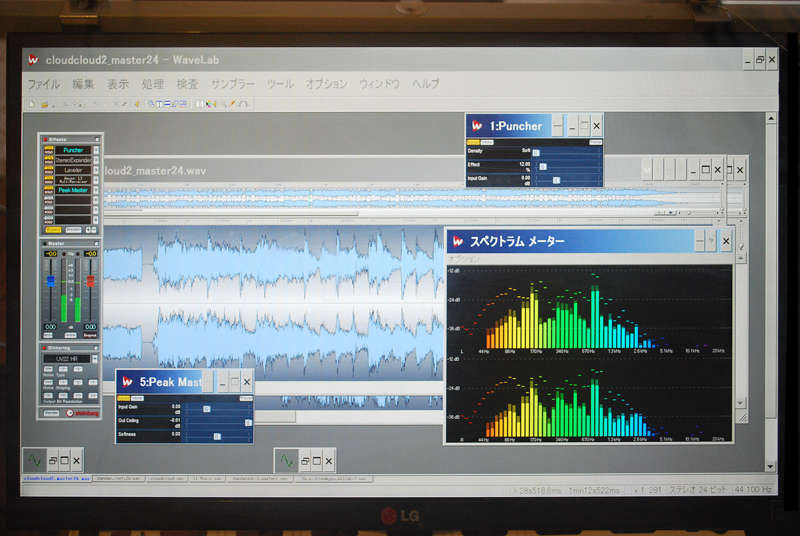Open the Preset menu in Puncher window
This screenshot has height=536, width=800.
pyautogui.click(x=595, y=142)
